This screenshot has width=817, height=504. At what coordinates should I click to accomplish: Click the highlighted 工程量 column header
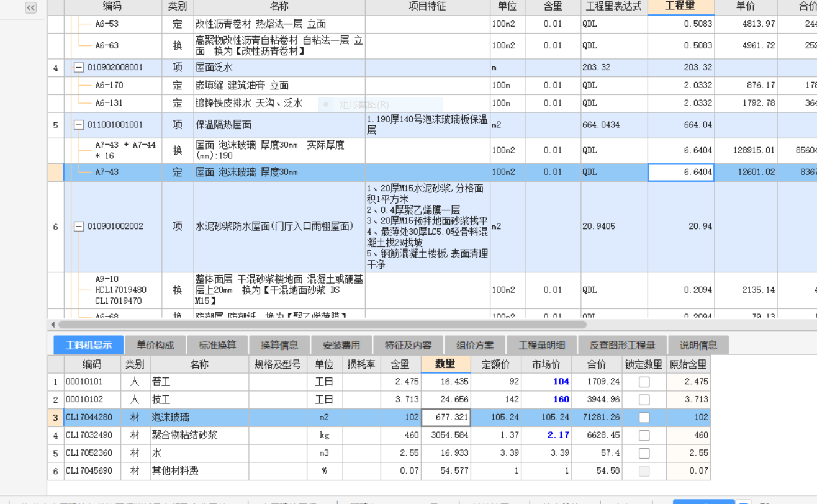(680, 7)
